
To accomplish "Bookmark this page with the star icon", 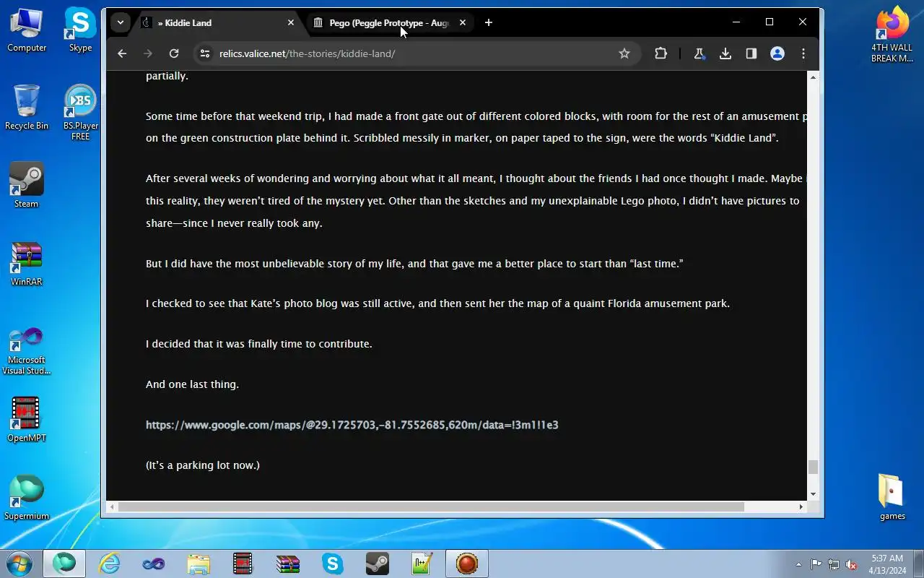I will click(624, 53).
